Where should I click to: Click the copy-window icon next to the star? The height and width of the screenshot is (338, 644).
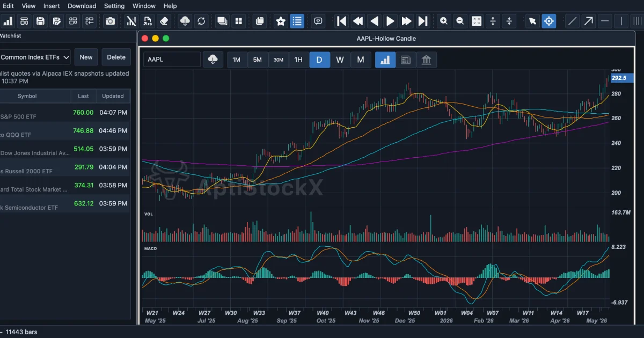(x=260, y=21)
